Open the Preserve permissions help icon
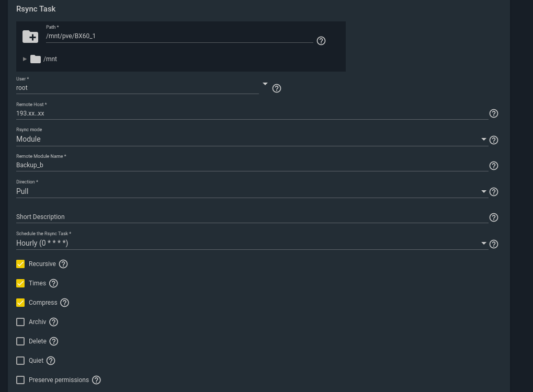Screen dimensions: 533x392 (96, 380)
